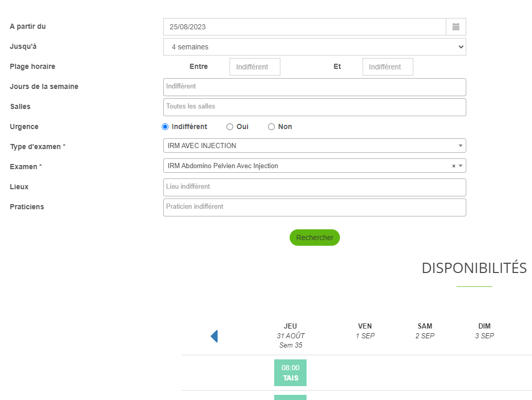Select the Oui urgency radio button
The width and height of the screenshot is (532, 400).
(x=230, y=127)
